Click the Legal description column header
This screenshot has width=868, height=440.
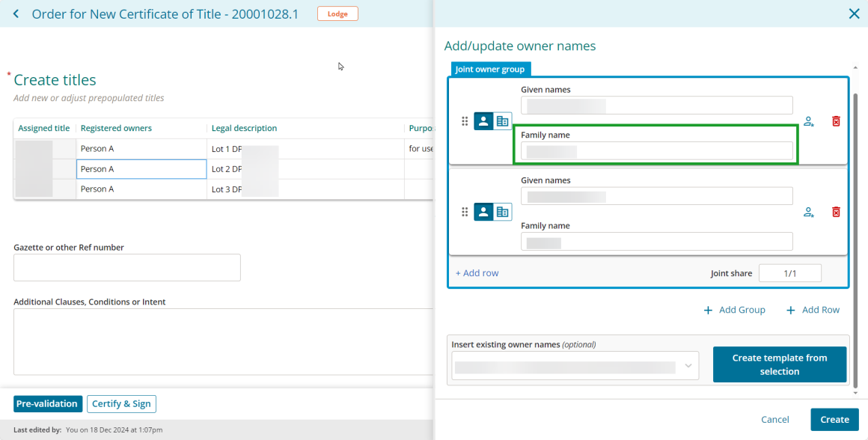click(244, 129)
